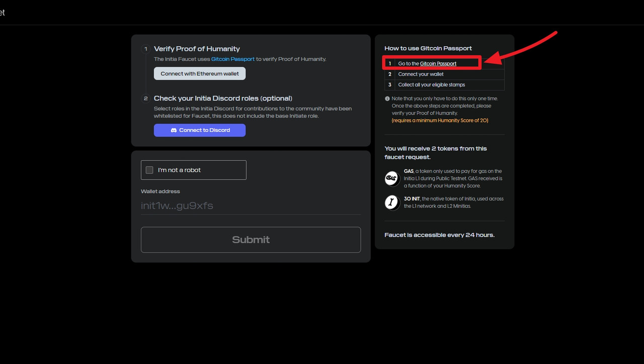The height and width of the screenshot is (364, 644).
Task: Click the Connect to Discord button
Action: click(x=200, y=130)
